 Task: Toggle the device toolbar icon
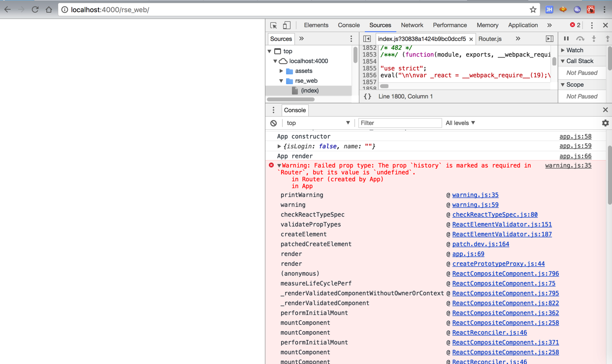click(287, 25)
